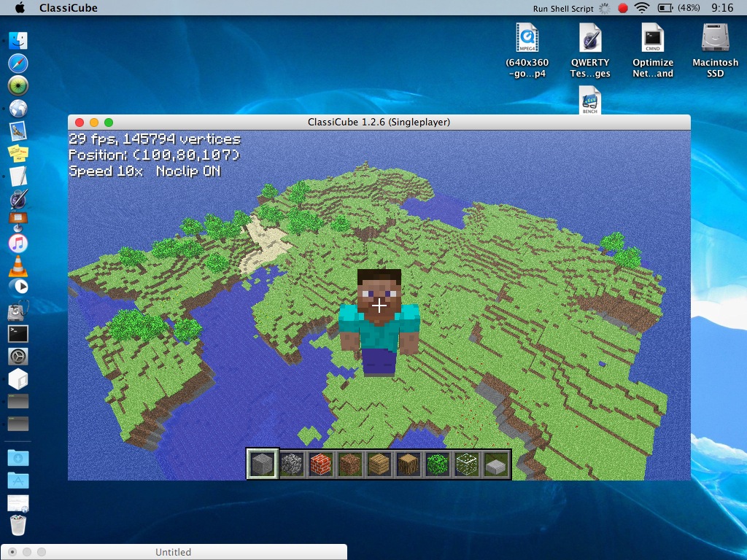Open Stickies from the dock

pos(18,153)
